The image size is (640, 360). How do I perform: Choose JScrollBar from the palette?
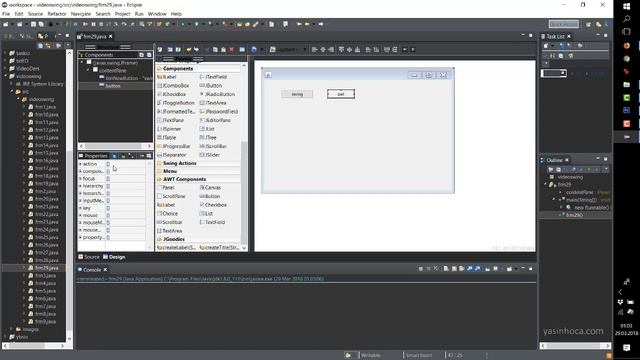[213, 146]
